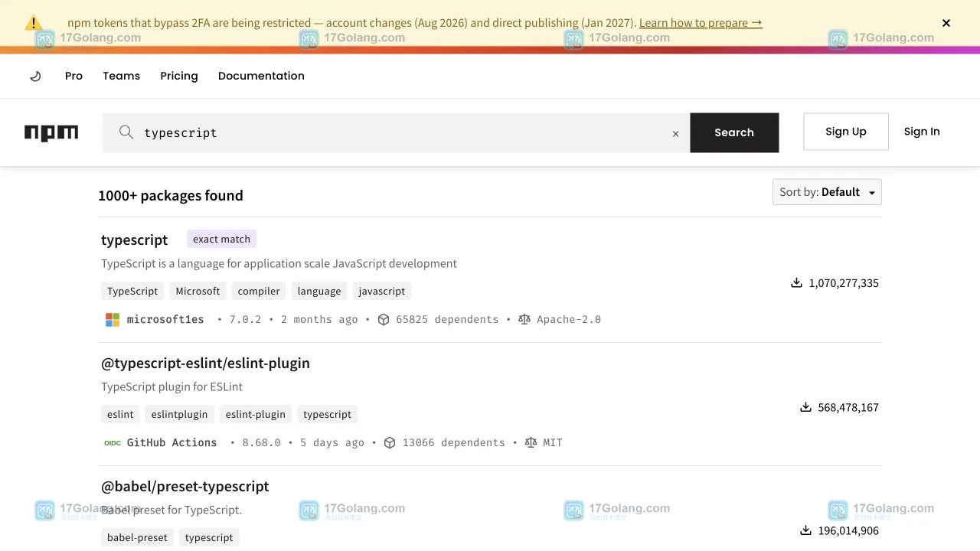Click the OIDC badge beside GitHub Actions
The width and height of the screenshot is (980, 551).
[113, 443]
